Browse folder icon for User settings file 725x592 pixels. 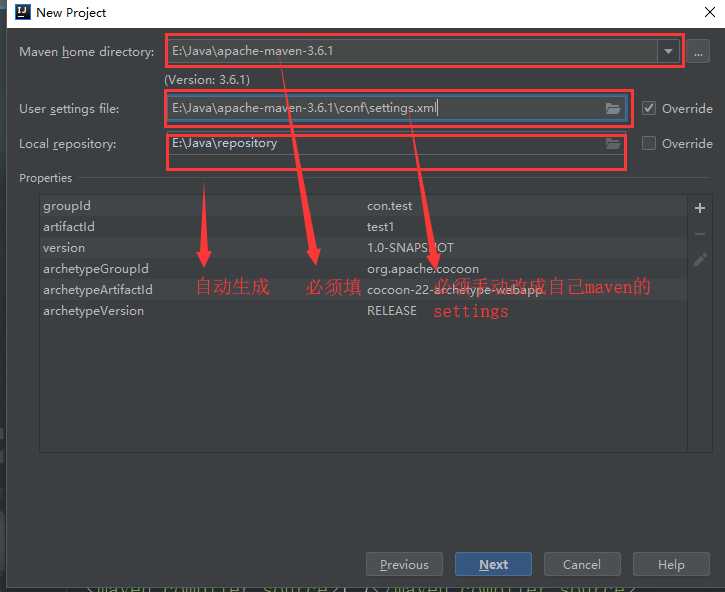click(x=613, y=108)
